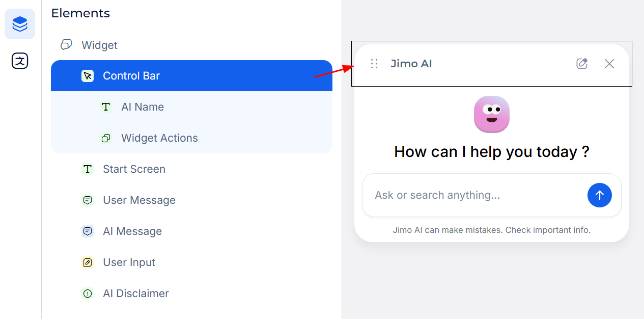Click the widget drag handle dots

374,64
